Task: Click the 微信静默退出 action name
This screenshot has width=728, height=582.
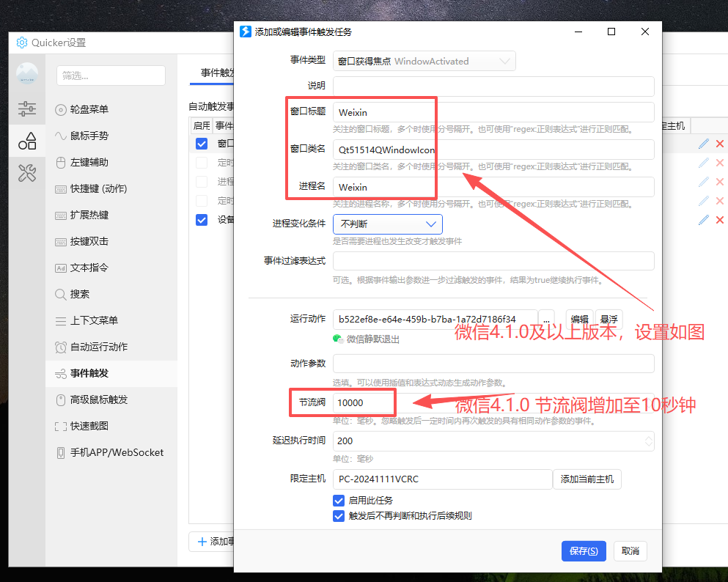Action: [373, 339]
